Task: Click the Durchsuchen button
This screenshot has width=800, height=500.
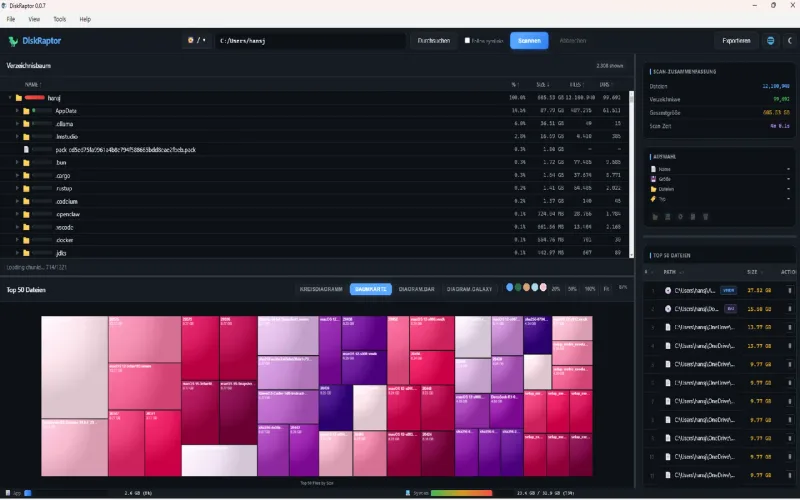Action: point(434,41)
